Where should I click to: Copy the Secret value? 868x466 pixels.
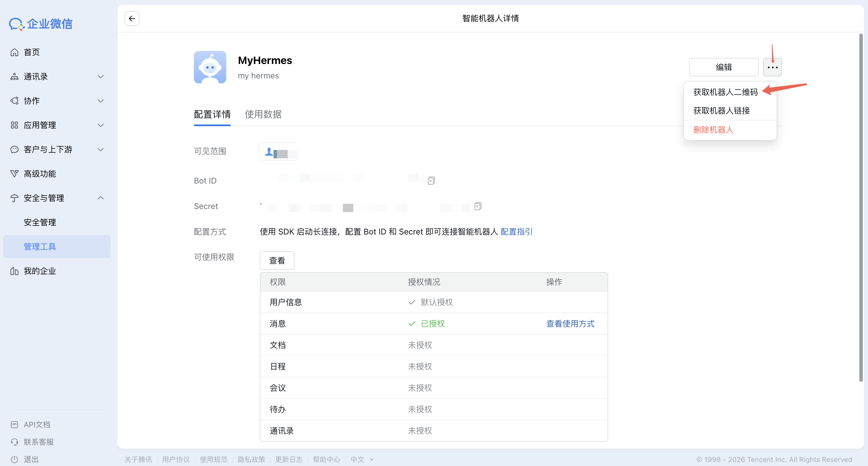[x=477, y=206]
